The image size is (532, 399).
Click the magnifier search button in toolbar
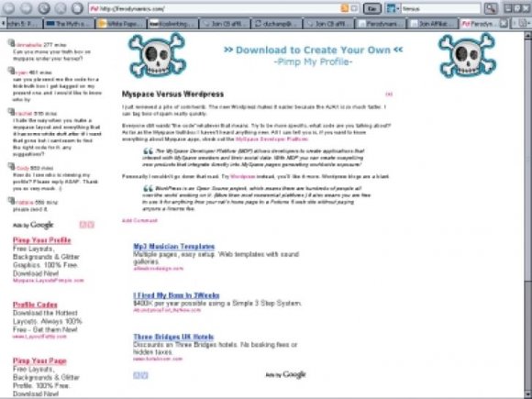pyautogui.click(x=491, y=8)
